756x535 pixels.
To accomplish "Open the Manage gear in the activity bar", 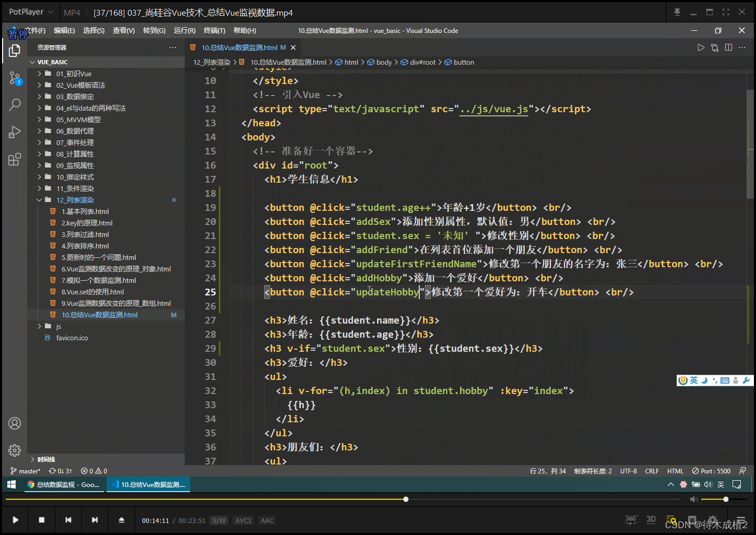I will click(x=15, y=450).
